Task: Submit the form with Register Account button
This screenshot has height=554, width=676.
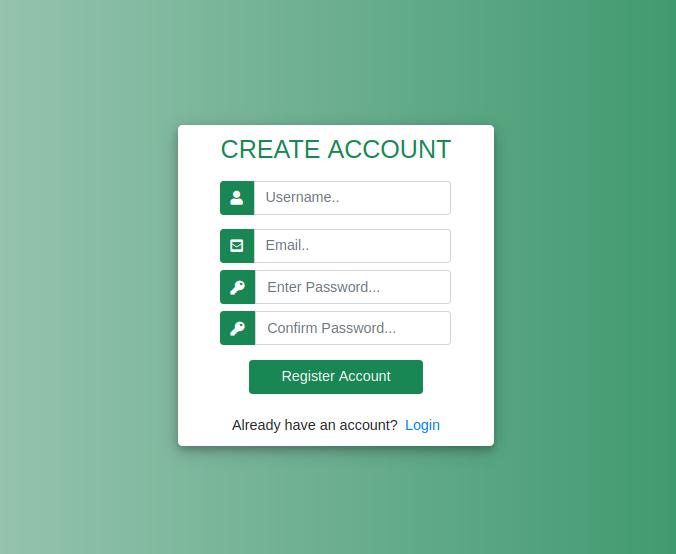Action: (x=336, y=377)
